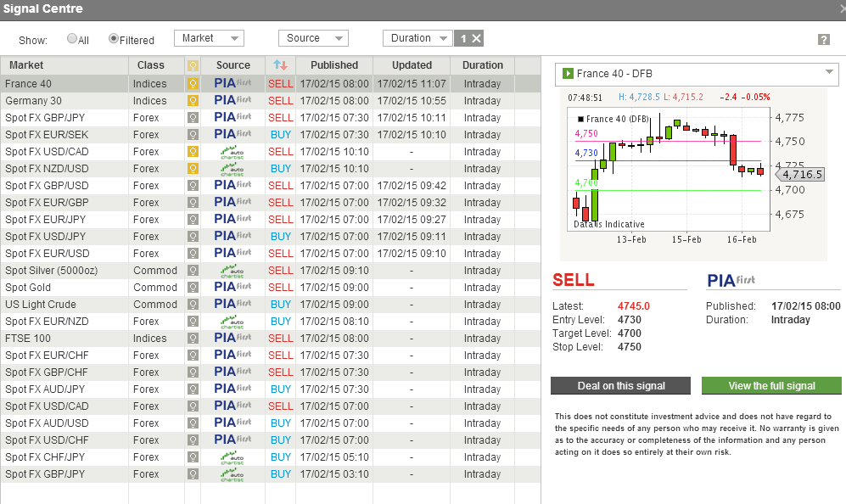
Task: Click the lightbulb icon in US Light Crude row
Action: pyautogui.click(x=193, y=305)
